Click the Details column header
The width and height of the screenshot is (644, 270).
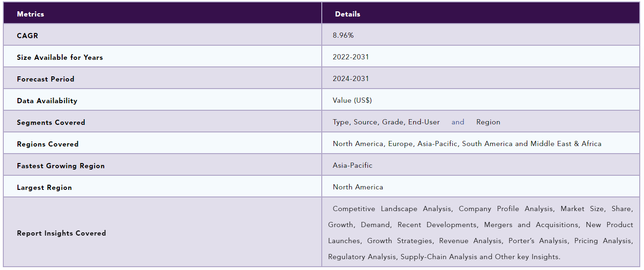point(348,14)
